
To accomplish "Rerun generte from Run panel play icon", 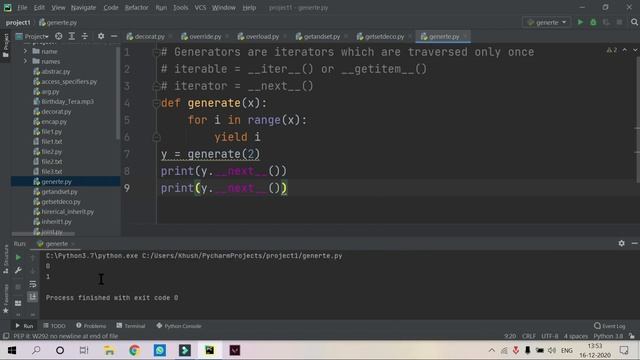I will click(x=18, y=258).
